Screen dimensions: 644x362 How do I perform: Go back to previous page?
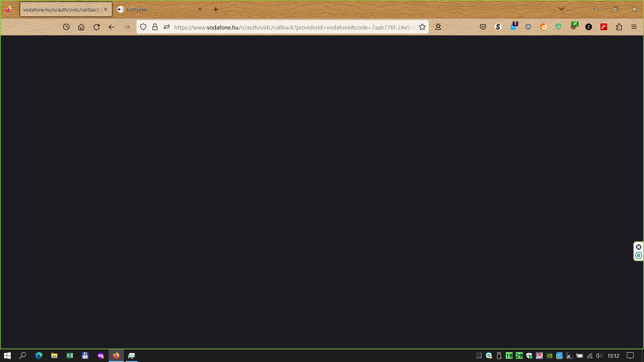112,27
